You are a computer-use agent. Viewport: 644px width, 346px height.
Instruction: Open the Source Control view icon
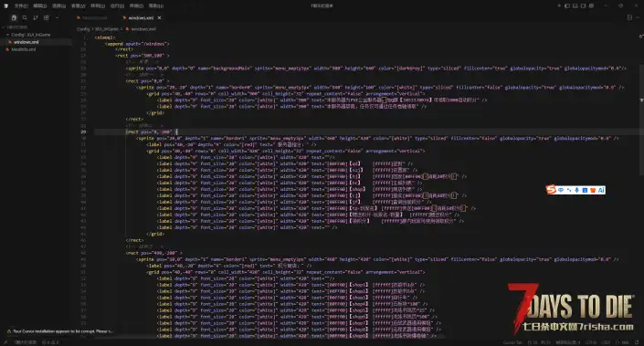point(36,17)
